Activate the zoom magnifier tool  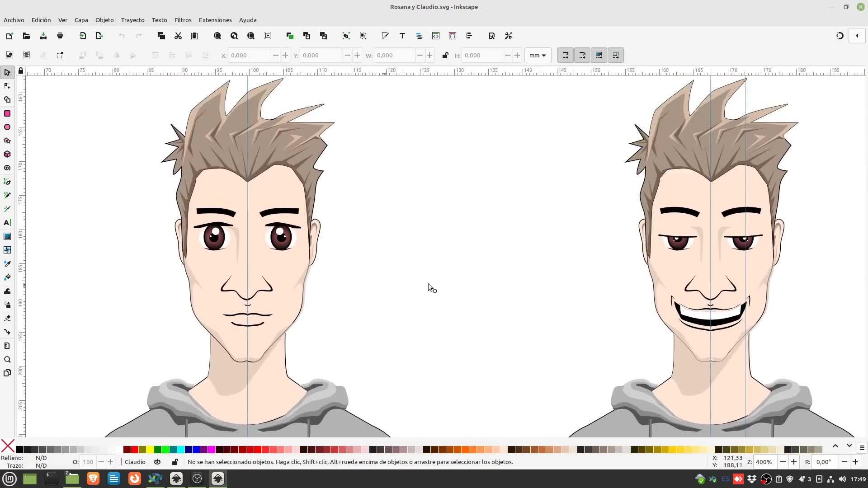(7, 360)
